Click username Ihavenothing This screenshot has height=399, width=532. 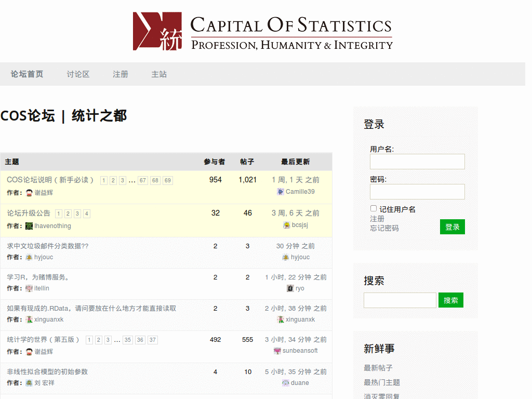pos(52,226)
